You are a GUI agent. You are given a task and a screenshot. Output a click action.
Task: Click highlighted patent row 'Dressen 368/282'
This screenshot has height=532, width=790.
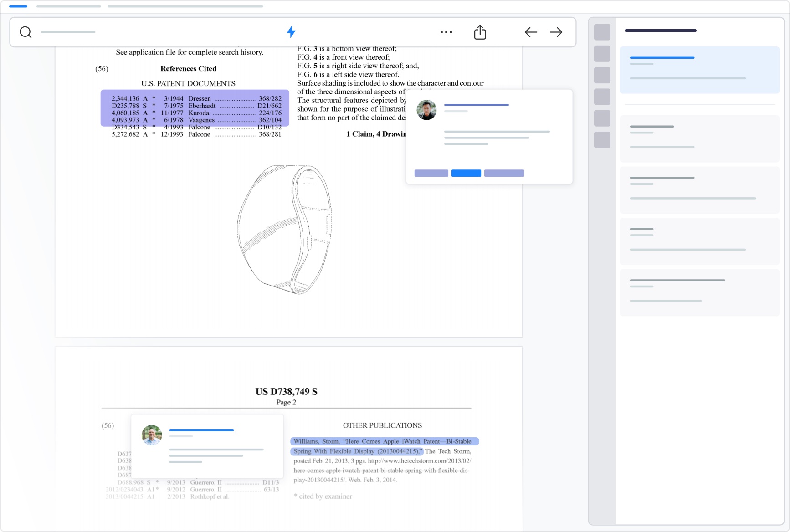point(196,98)
